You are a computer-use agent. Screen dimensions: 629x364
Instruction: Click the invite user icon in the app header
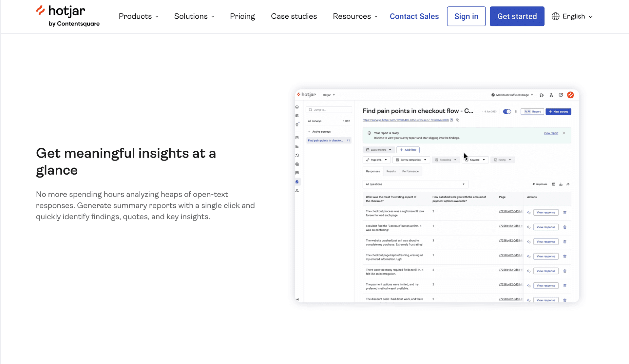pos(551,95)
